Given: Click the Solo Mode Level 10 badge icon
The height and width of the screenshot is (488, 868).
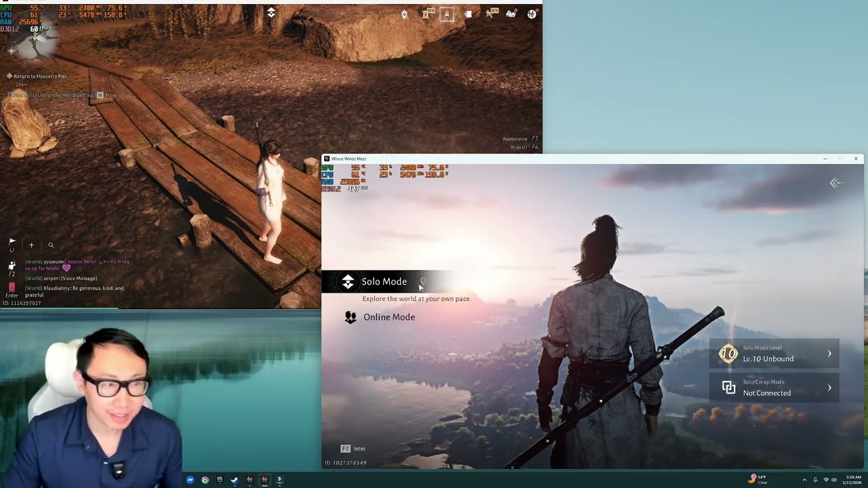Looking at the screenshot, I should coord(728,354).
